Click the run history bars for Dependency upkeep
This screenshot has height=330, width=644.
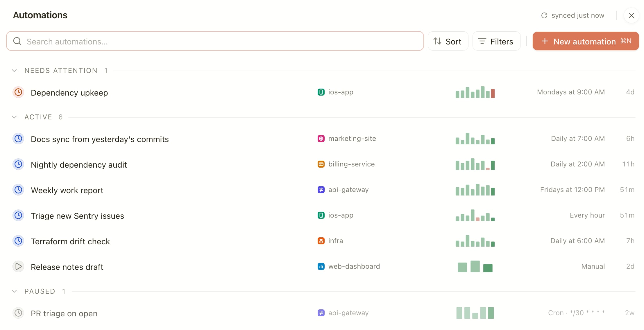click(475, 92)
